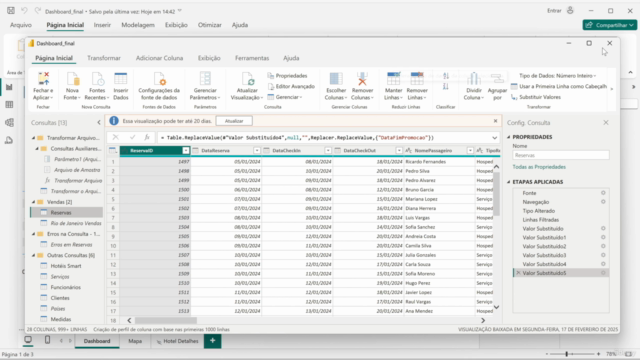Open Tipo de Dados dropdown
Screen dimensions: 640x360
(558, 76)
